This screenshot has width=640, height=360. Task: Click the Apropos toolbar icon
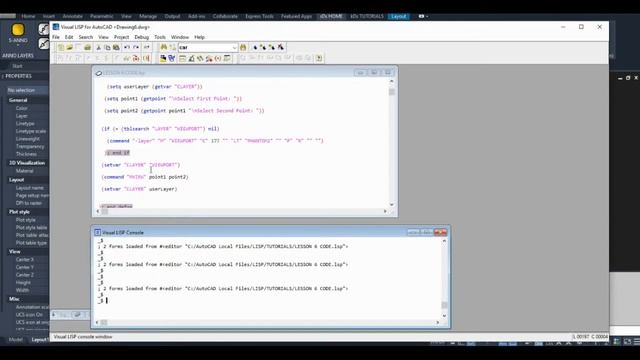tap(218, 58)
